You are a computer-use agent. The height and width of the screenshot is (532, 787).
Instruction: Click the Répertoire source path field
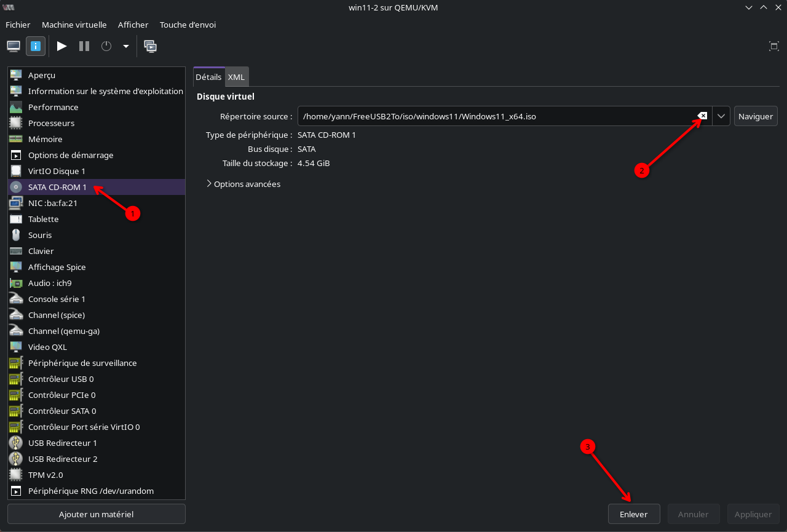pos(492,116)
